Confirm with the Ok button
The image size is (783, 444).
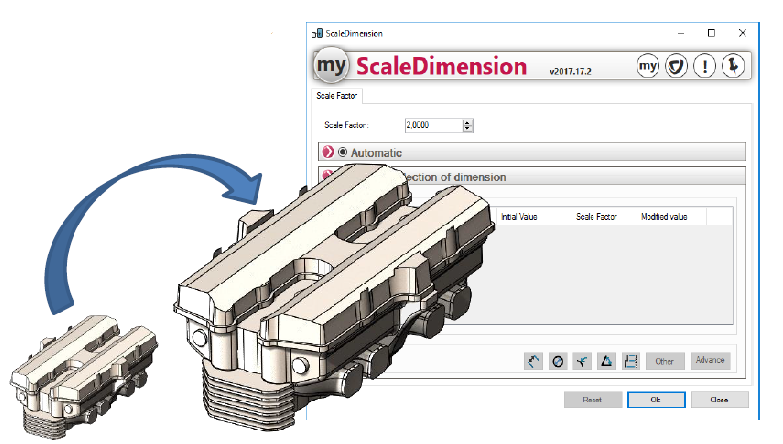pyautogui.click(x=656, y=400)
